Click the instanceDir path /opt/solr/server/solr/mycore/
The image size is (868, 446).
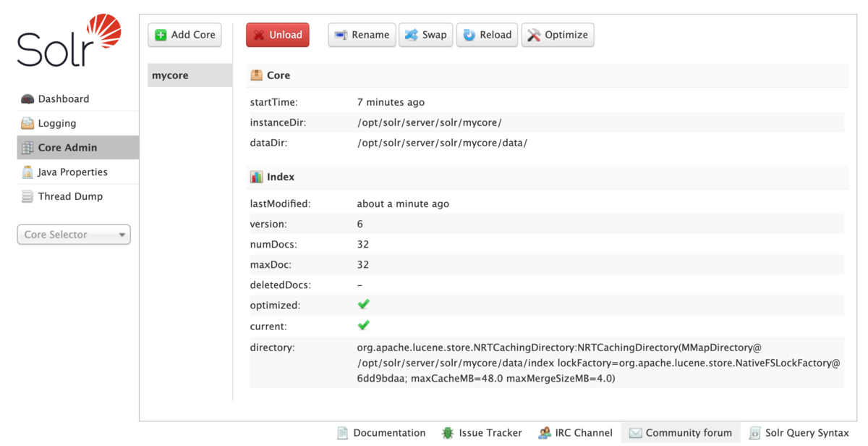430,122
